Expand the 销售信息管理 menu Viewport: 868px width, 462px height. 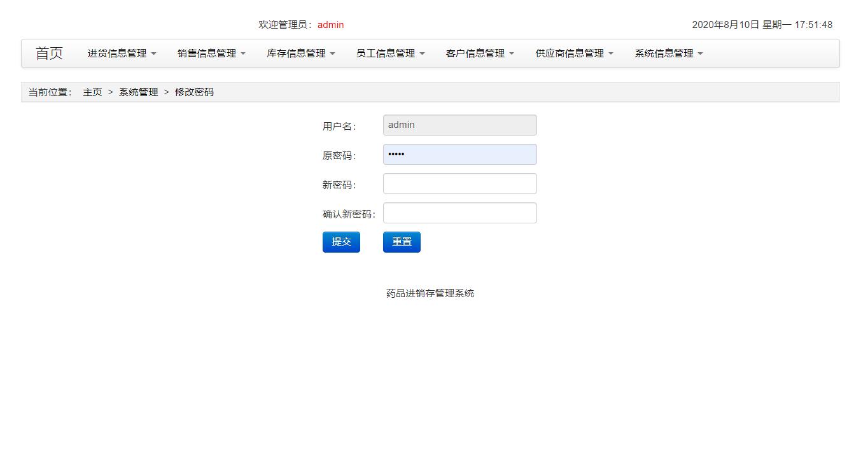click(x=210, y=53)
